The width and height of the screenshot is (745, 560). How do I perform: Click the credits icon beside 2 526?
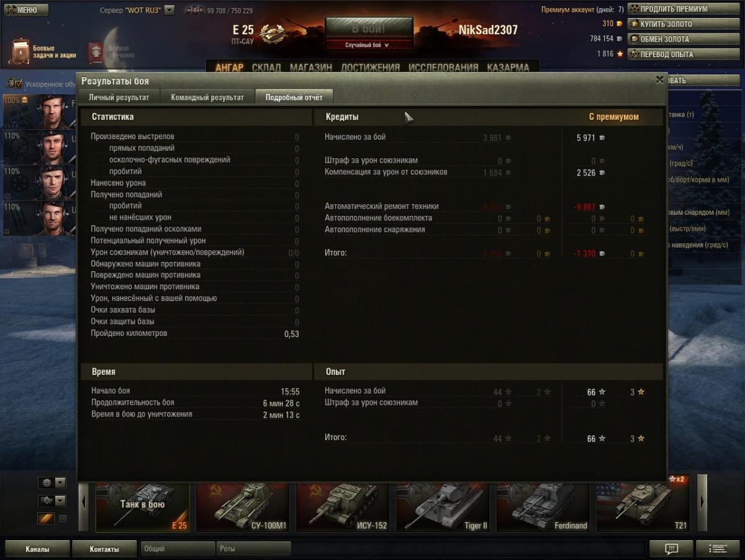tap(602, 173)
